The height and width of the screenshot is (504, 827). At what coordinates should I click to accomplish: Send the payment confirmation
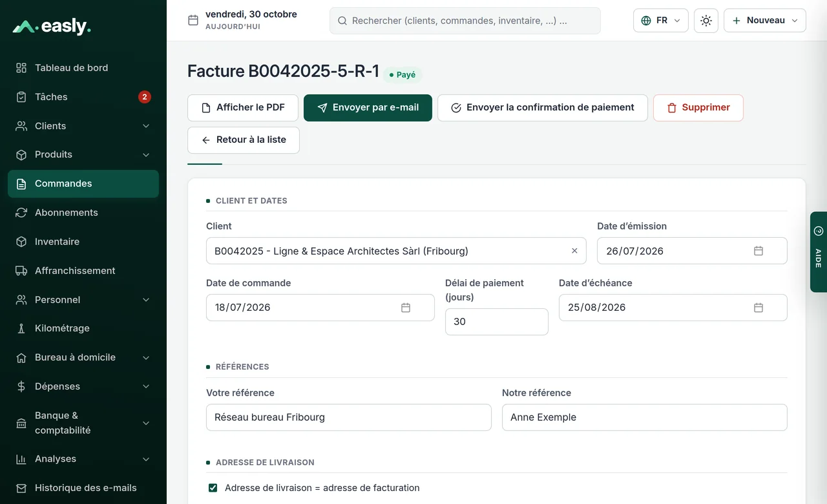(x=543, y=108)
